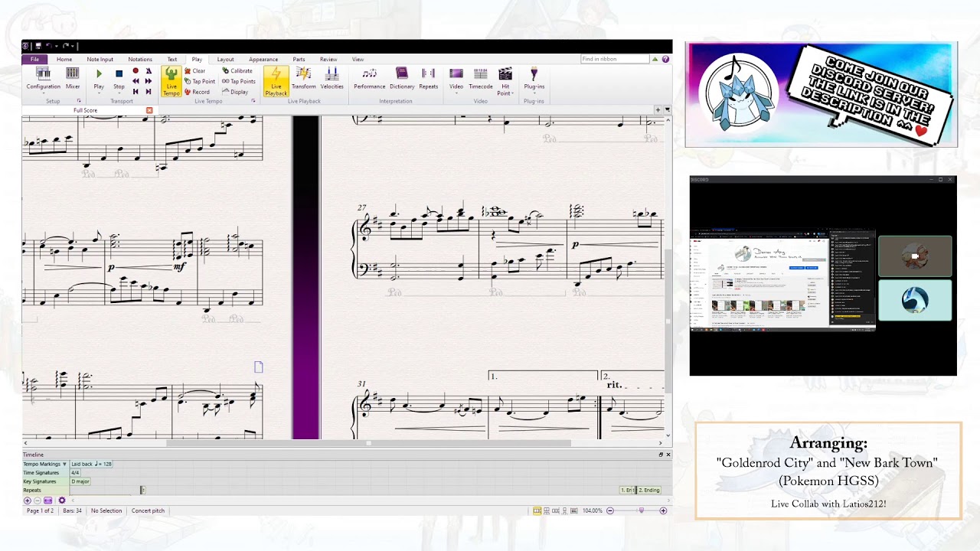Fast-forward using the transport forward arrows
This screenshot has width=980, height=551.
coord(149,80)
